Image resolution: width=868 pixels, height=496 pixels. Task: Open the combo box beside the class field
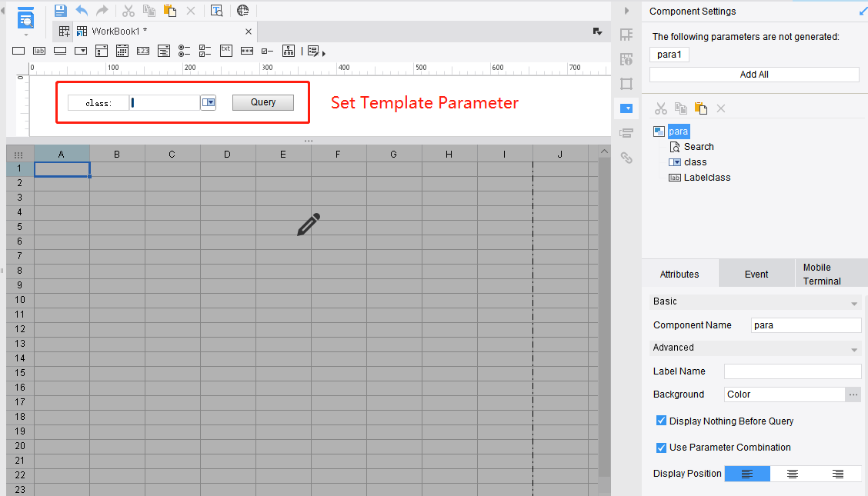[x=208, y=102]
